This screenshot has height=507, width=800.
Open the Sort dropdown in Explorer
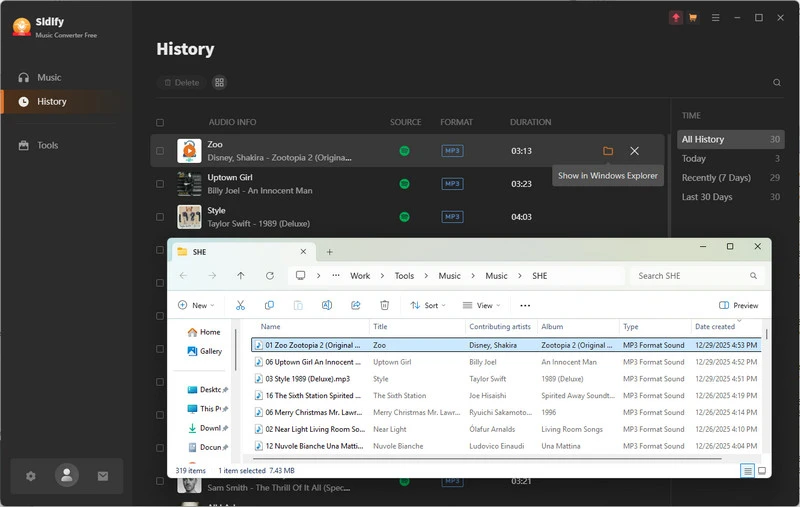[x=428, y=305]
